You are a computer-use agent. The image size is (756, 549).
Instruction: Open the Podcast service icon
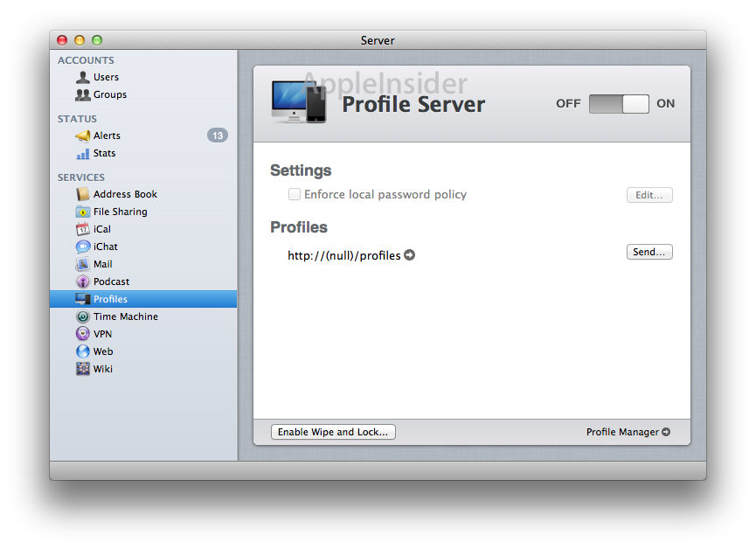83,281
